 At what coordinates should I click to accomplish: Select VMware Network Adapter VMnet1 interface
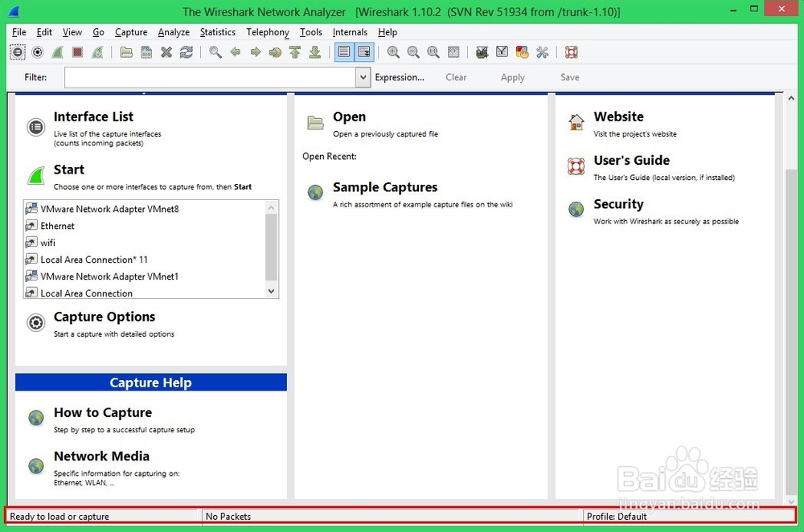[109, 276]
